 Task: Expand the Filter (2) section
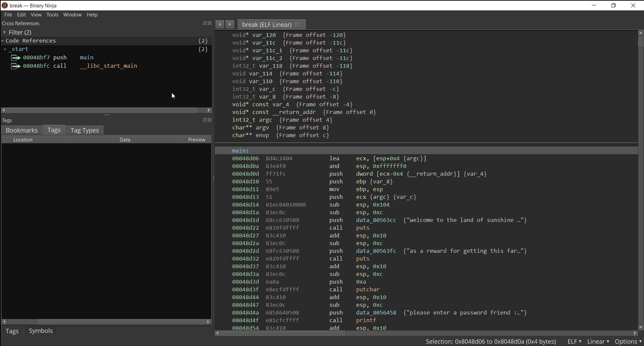tap(5, 32)
